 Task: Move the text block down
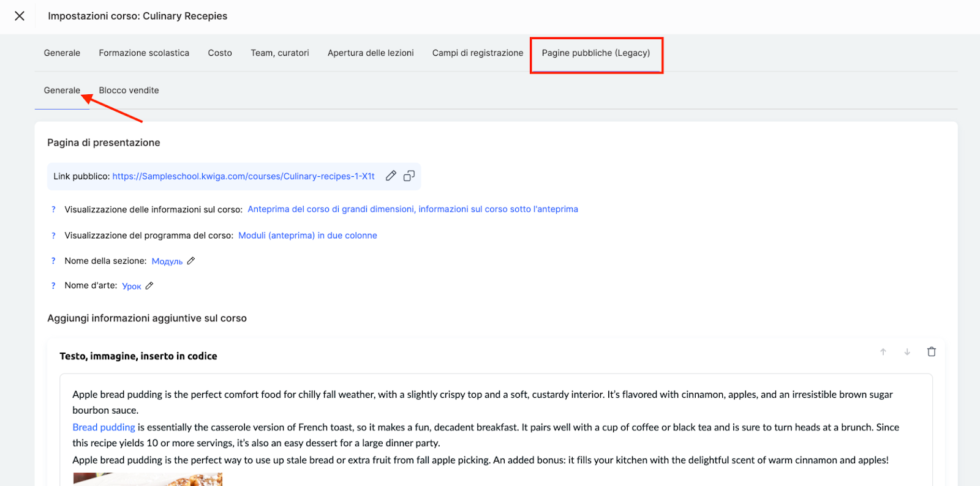907,352
